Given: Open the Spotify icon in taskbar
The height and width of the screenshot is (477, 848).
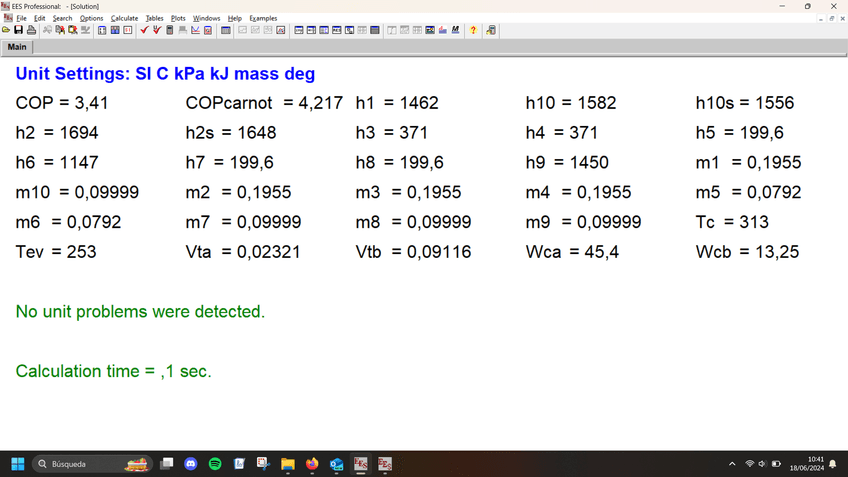Looking at the screenshot, I should [215, 464].
